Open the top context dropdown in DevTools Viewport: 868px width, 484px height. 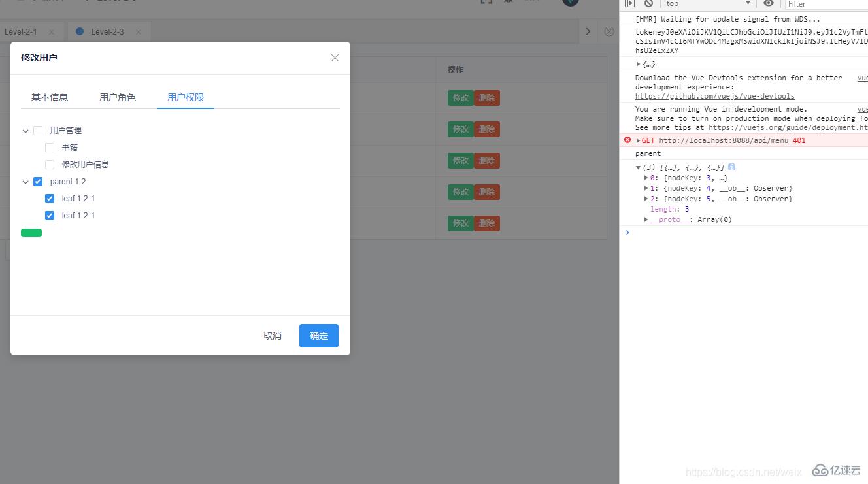click(708, 3)
